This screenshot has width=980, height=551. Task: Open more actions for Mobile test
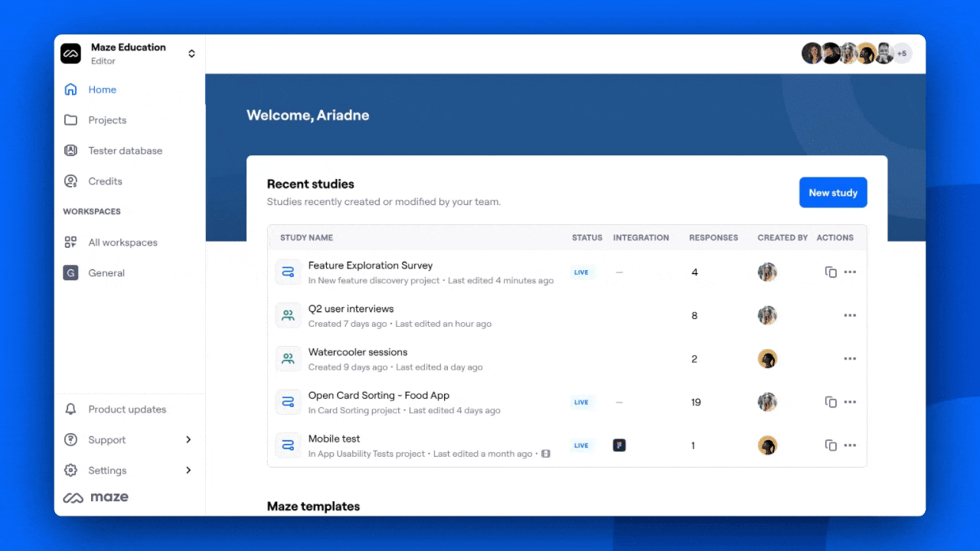850,445
